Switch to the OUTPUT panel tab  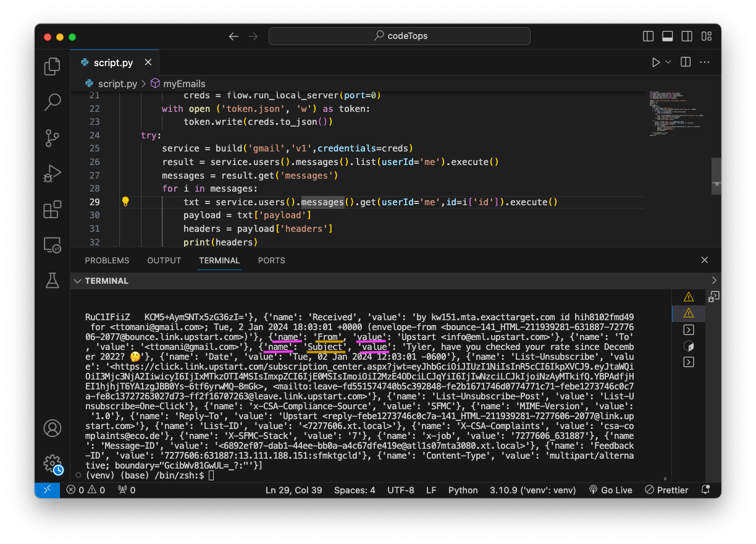[164, 260]
